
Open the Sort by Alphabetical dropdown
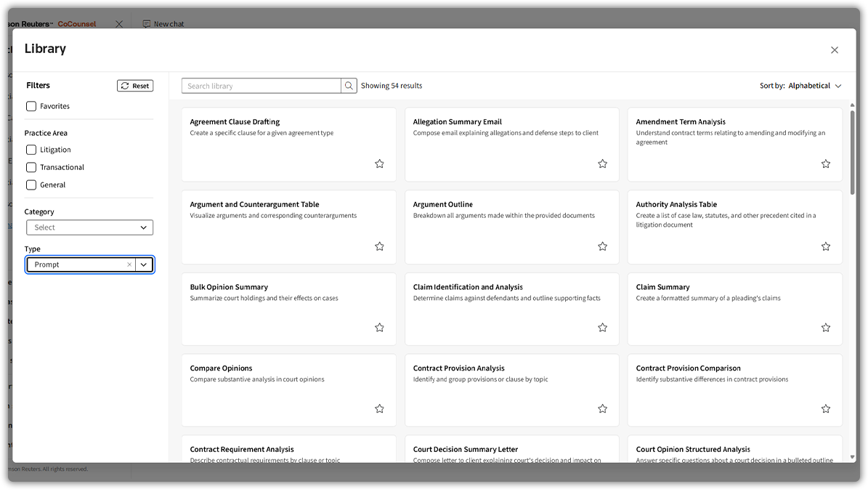point(814,86)
